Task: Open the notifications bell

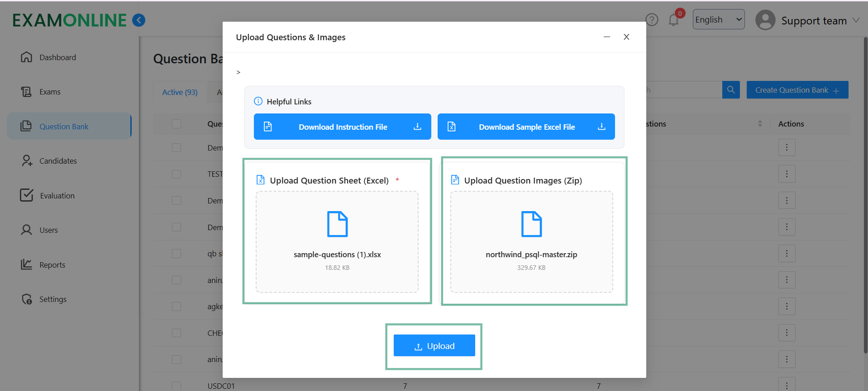Action: pos(673,20)
